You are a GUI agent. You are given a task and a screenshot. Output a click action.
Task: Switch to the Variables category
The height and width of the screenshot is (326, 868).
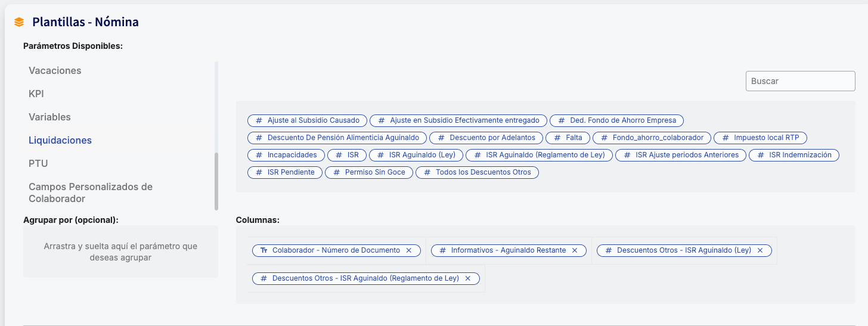[49, 117]
